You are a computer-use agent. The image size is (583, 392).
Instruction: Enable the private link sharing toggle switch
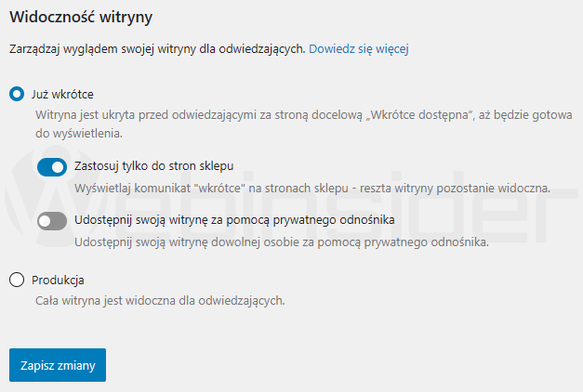tap(52, 221)
